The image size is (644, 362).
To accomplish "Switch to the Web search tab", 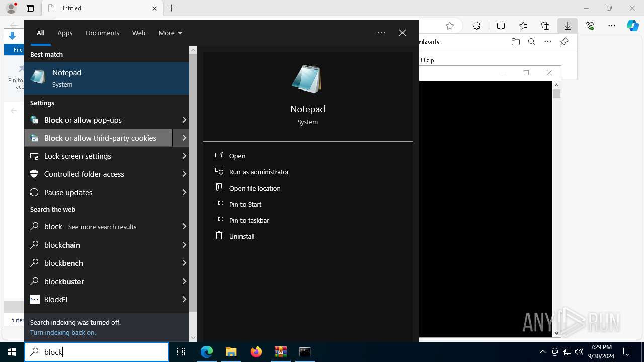I will point(139,33).
